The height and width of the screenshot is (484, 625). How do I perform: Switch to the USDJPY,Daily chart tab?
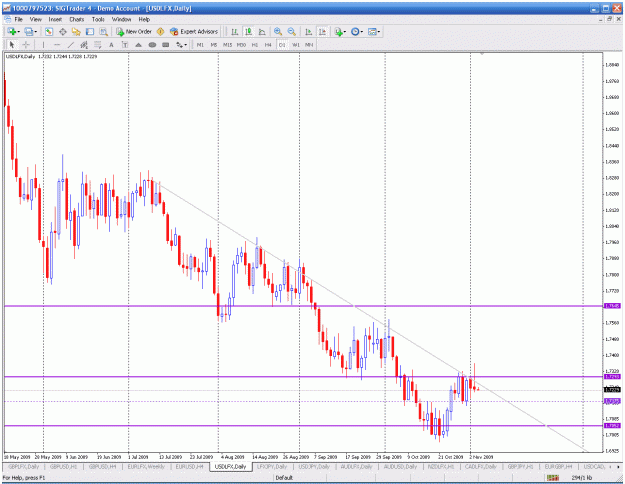tap(313, 466)
